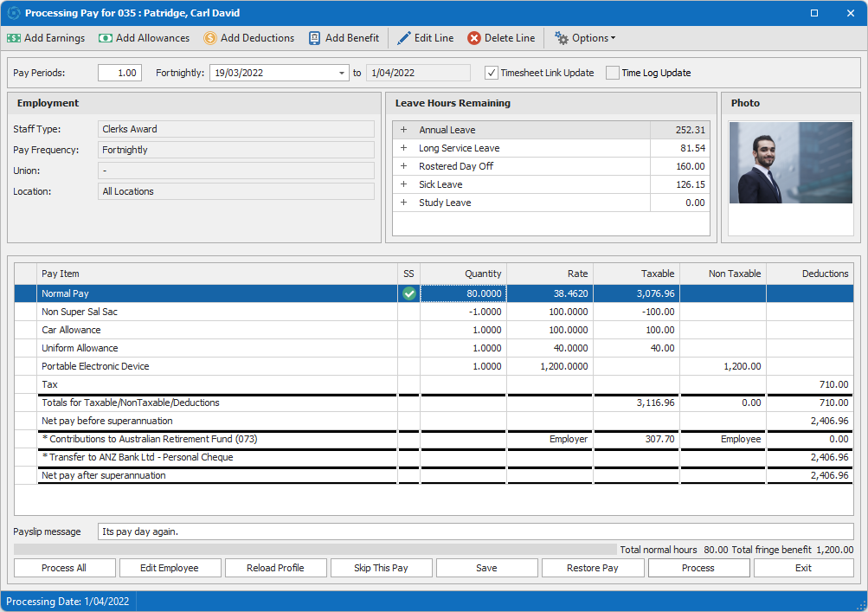Enable the Time Log Update checkbox

coord(613,73)
